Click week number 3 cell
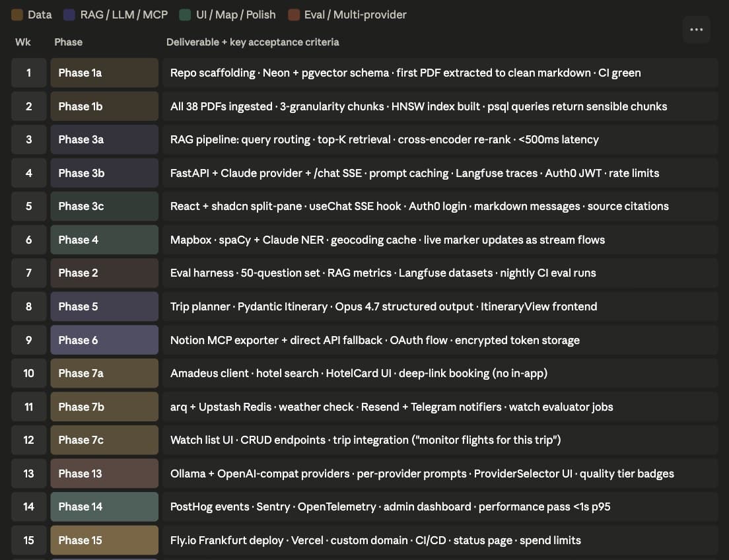The height and width of the screenshot is (560, 729). coord(29,139)
